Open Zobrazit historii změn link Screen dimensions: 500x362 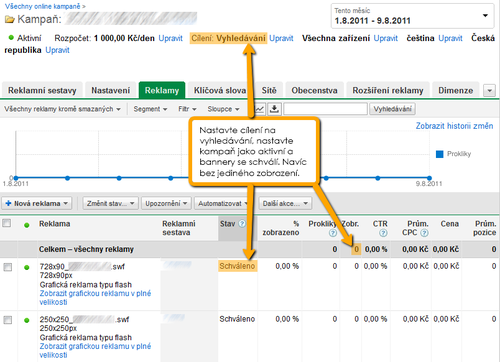click(x=454, y=126)
